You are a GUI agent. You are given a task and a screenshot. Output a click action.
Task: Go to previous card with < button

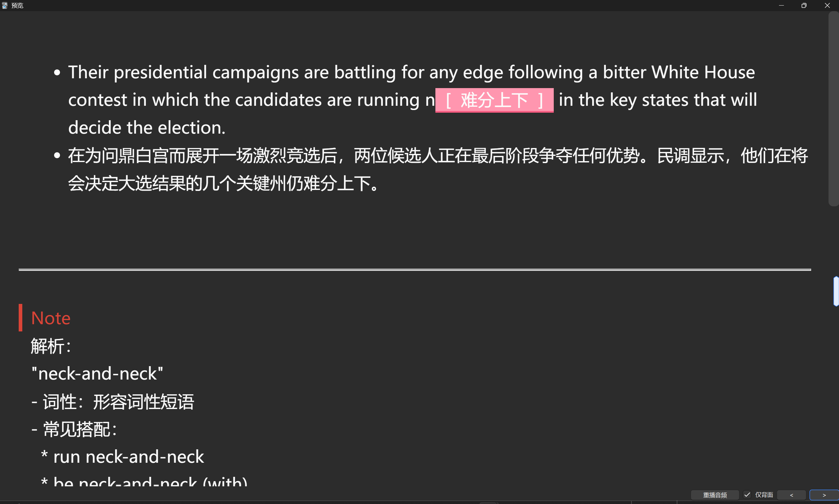tap(791, 495)
